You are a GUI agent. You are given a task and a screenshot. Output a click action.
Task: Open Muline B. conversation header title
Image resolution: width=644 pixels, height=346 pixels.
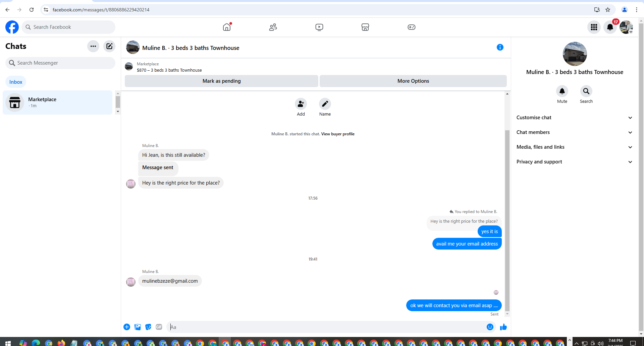[x=191, y=48]
